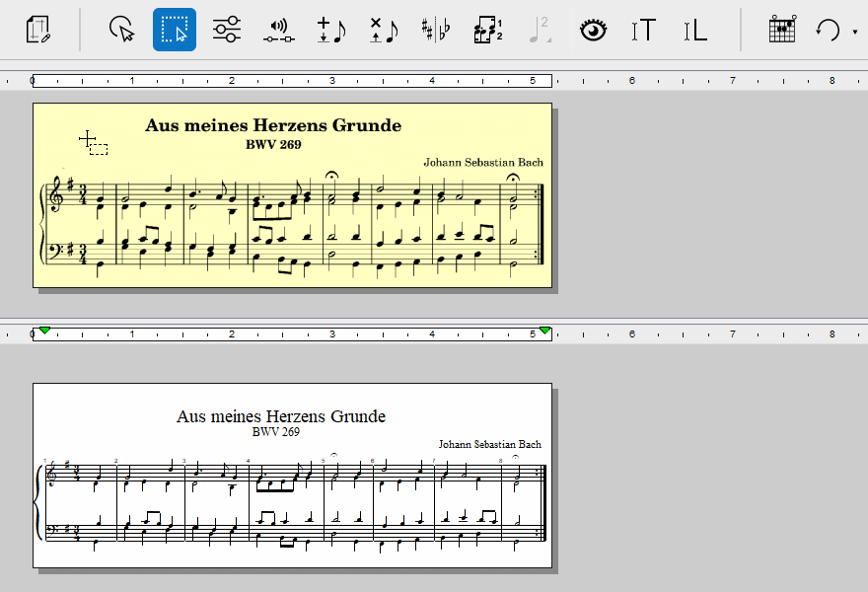Open the playback volume tool

279,30
